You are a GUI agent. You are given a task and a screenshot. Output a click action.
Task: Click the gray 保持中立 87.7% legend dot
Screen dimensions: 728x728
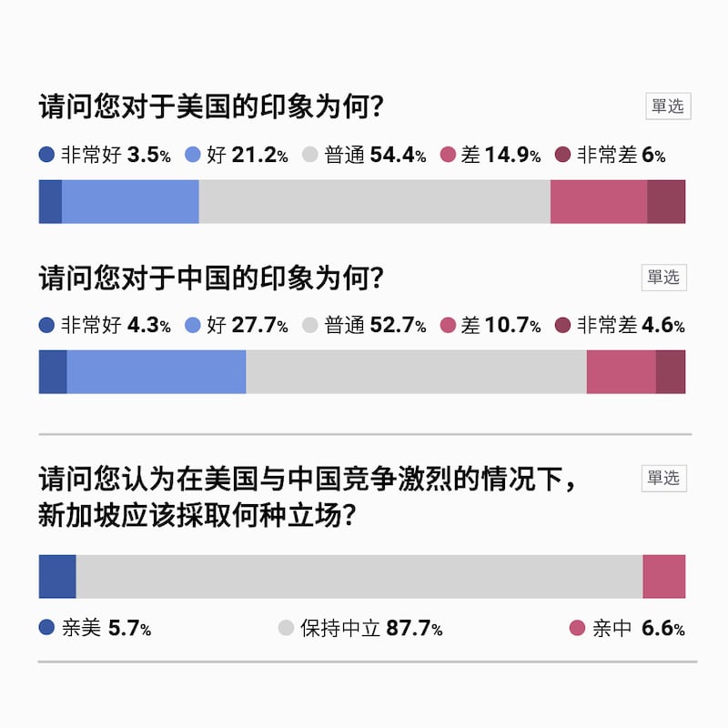click(286, 628)
